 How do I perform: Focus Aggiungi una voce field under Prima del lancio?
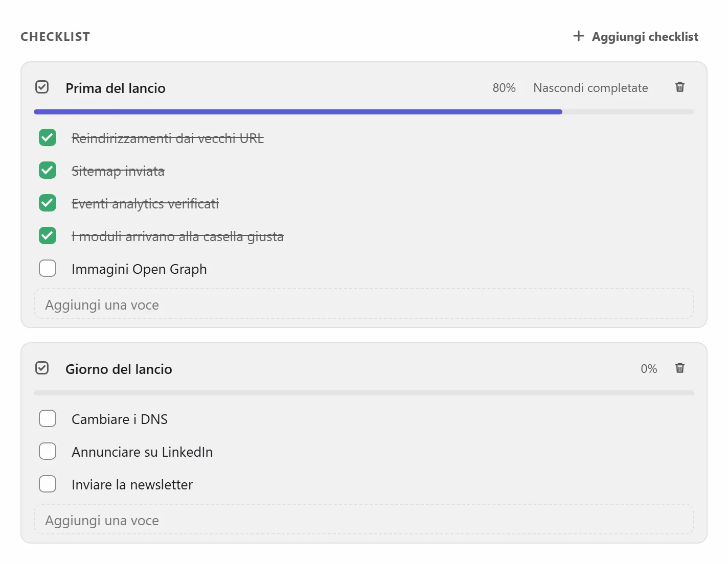pyautogui.click(x=364, y=304)
